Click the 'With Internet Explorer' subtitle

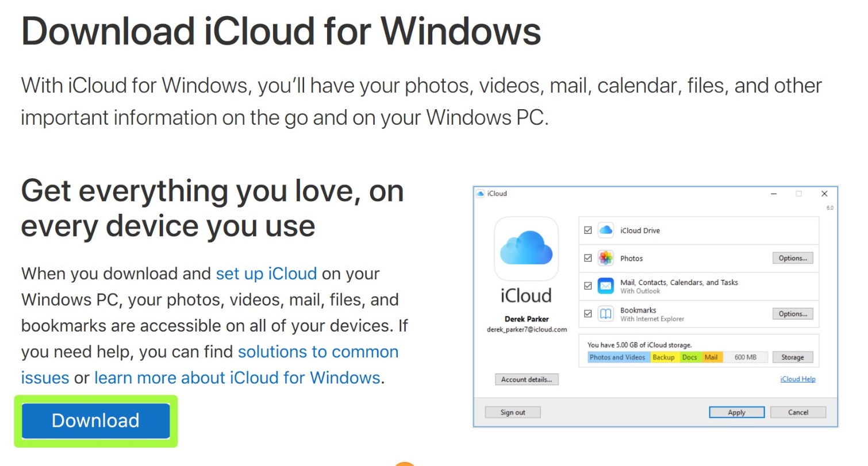pyautogui.click(x=652, y=319)
